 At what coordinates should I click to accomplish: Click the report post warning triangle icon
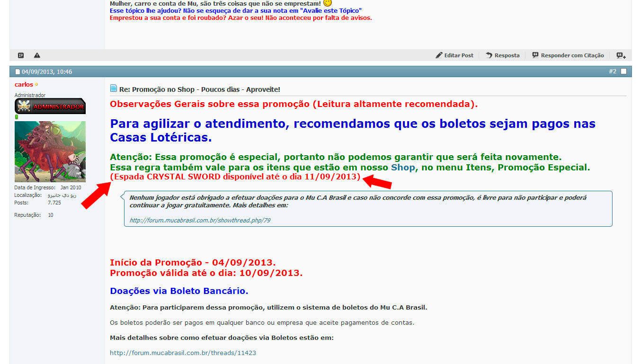tap(37, 55)
